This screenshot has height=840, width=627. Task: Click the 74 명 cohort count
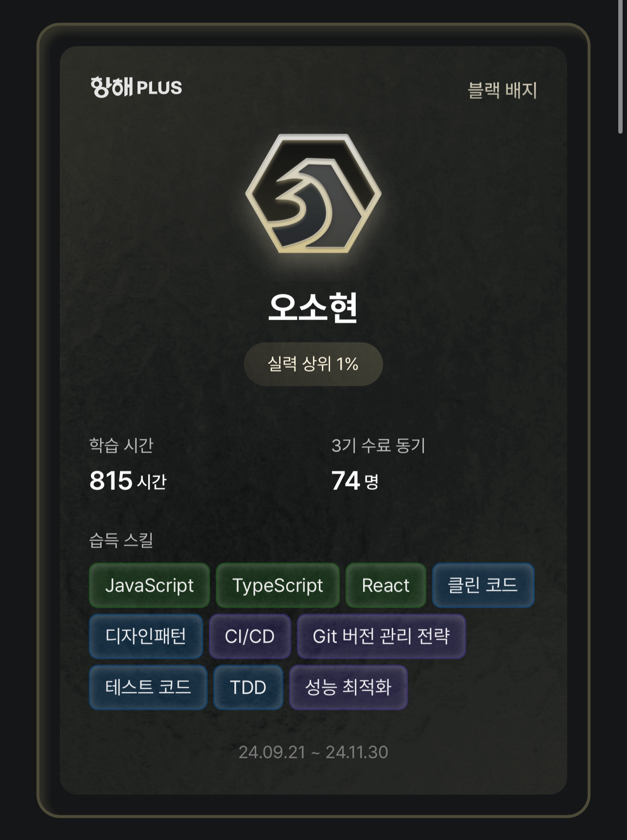pos(355,481)
